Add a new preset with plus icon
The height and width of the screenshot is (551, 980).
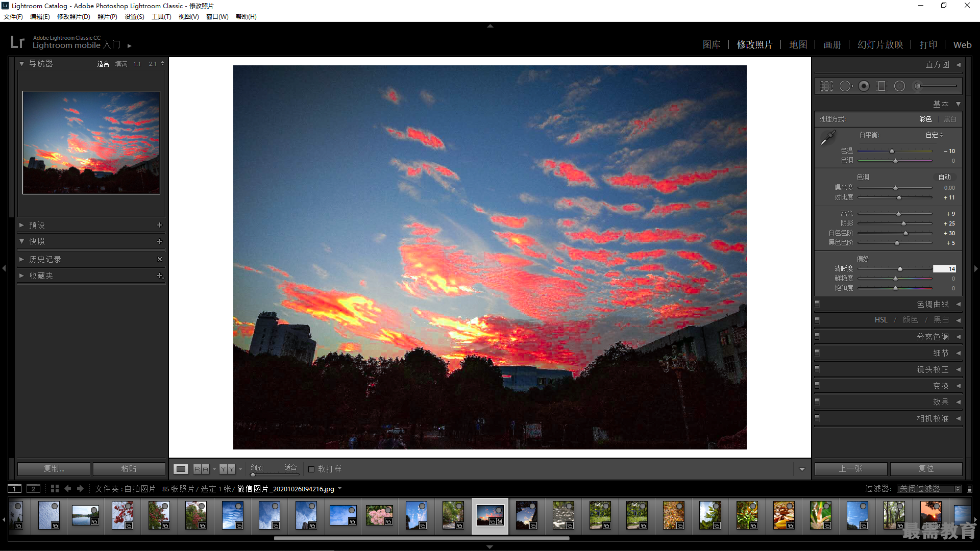(160, 225)
